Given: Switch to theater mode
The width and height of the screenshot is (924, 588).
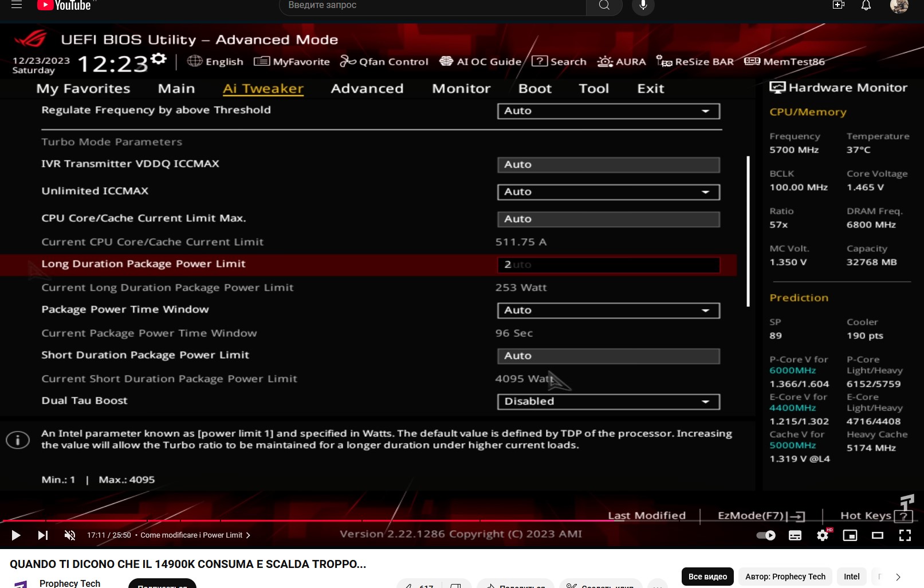Looking at the screenshot, I should click(x=878, y=535).
